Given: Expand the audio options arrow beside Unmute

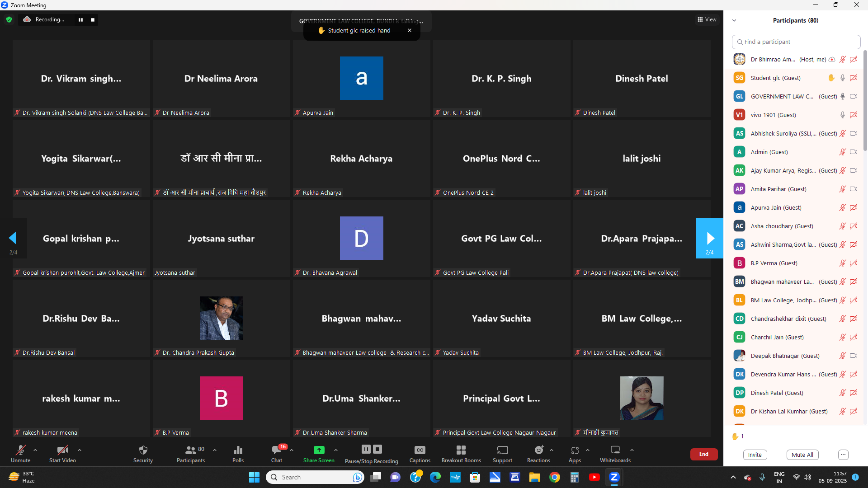Looking at the screenshot, I should pyautogui.click(x=35, y=450).
